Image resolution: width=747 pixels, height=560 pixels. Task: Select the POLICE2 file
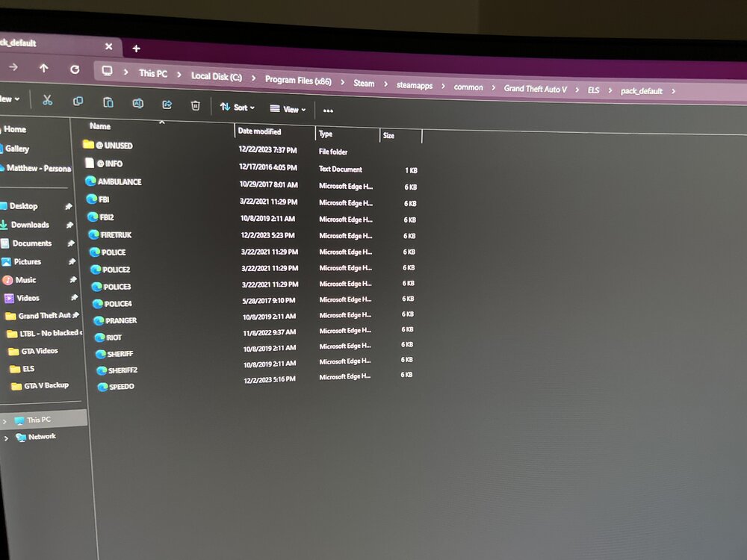tap(117, 268)
